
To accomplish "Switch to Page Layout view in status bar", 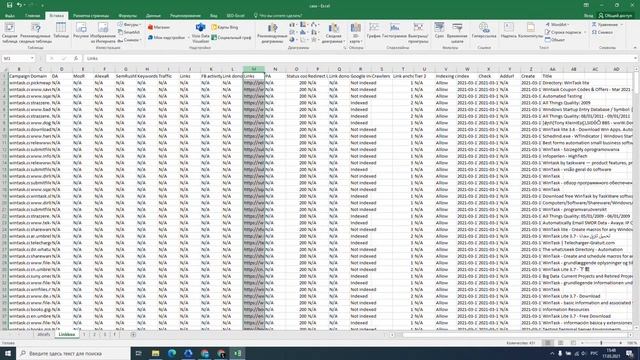I will [x=560, y=343].
